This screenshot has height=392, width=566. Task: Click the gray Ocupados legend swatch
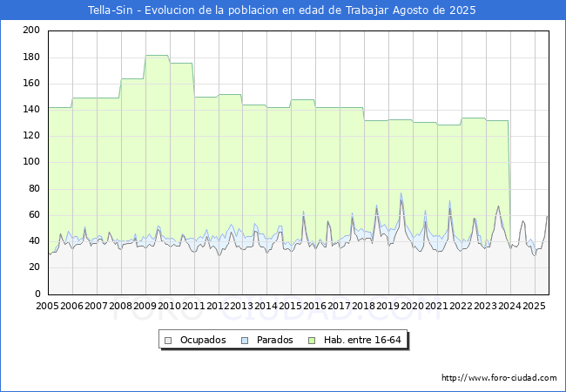coord(168,341)
